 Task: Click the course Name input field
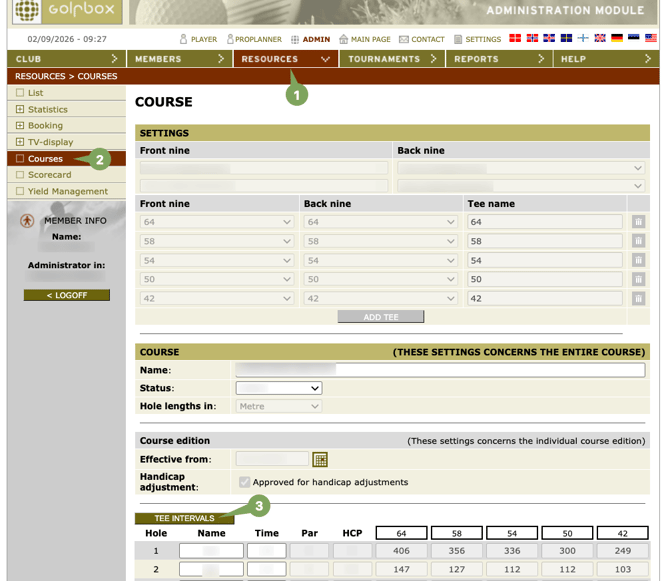click(440, 370)
